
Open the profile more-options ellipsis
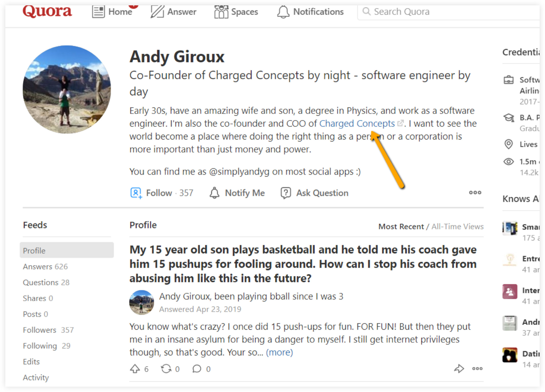coord(475,192)
